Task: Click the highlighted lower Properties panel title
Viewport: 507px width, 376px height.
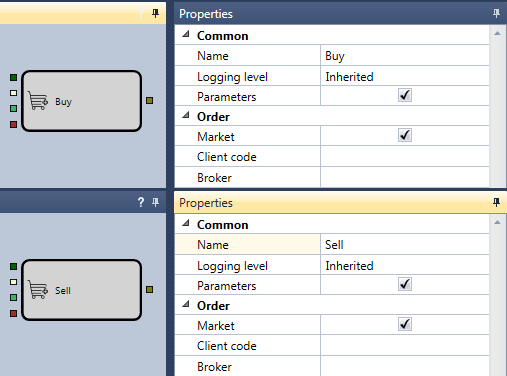Action: [x=206, y=203]
